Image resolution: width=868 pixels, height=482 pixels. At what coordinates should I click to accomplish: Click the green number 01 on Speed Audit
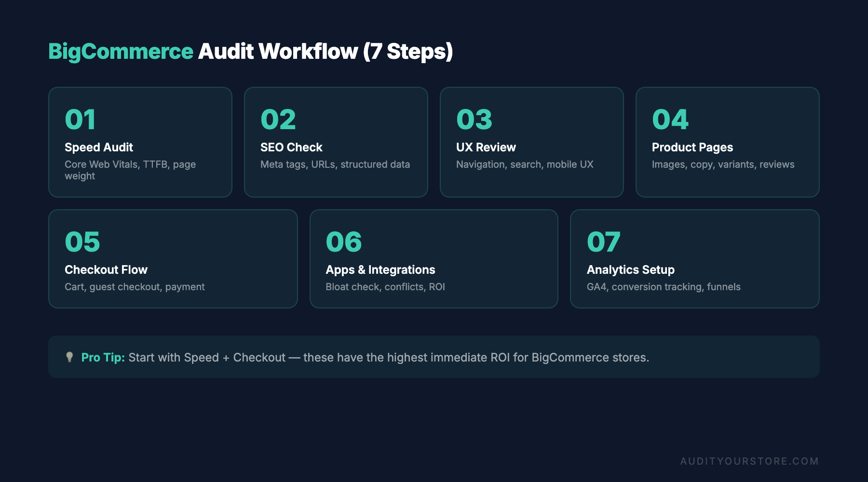pos(80,120)
